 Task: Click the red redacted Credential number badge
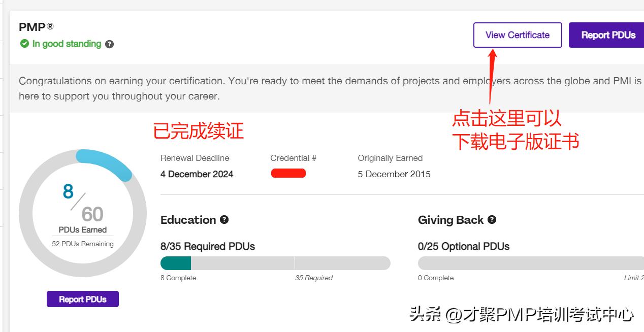(288, 173)
